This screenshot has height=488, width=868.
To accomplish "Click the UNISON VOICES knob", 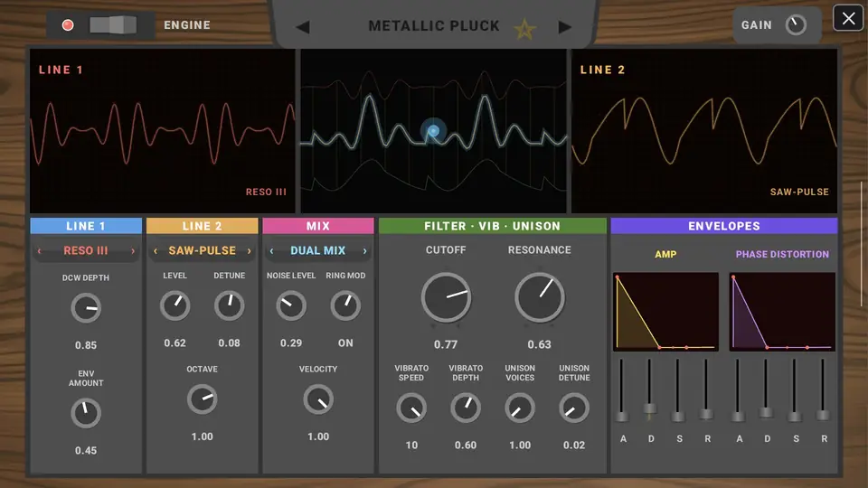I will pyautogui.click(x=520, y=408).
